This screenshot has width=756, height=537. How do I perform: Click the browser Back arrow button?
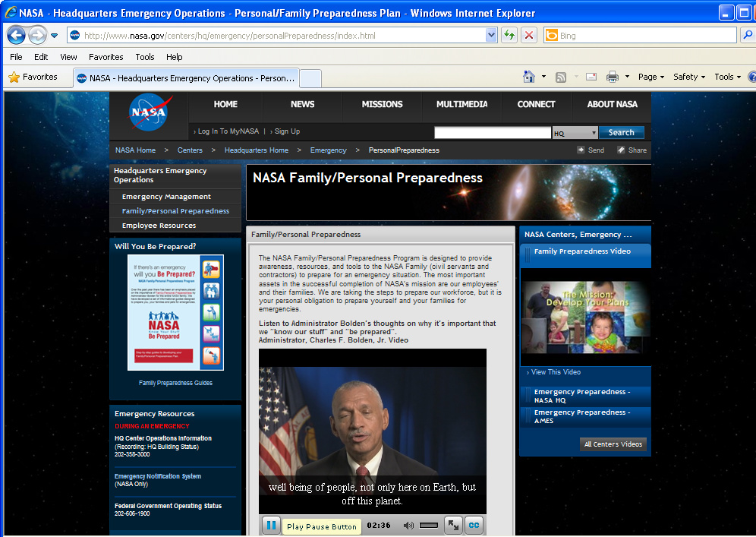(x=17, y=35)
